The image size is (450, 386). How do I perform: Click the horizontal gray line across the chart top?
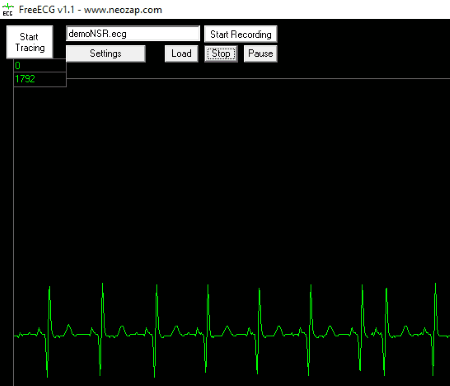(258, 79)
